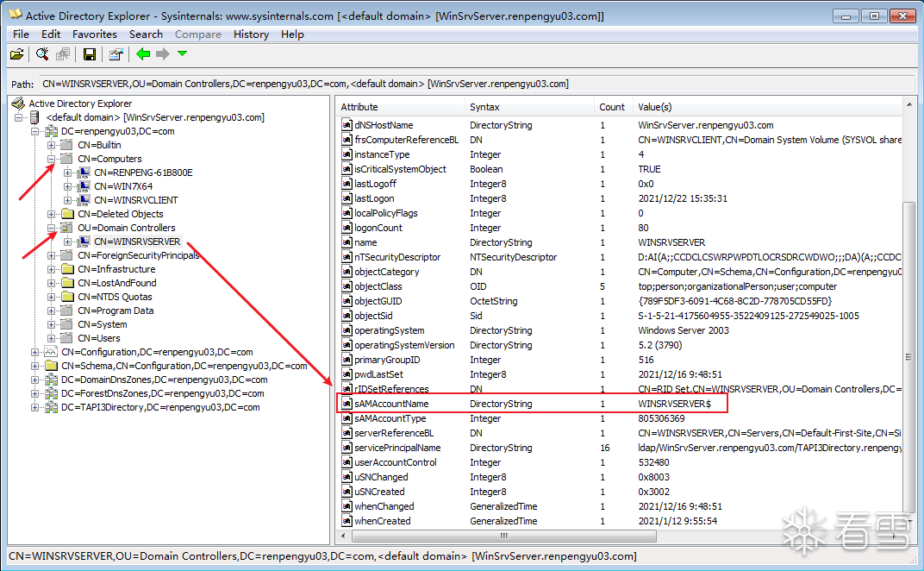Sort by the Syntax column header
The image size is (924, 571).
pos(529,107)
